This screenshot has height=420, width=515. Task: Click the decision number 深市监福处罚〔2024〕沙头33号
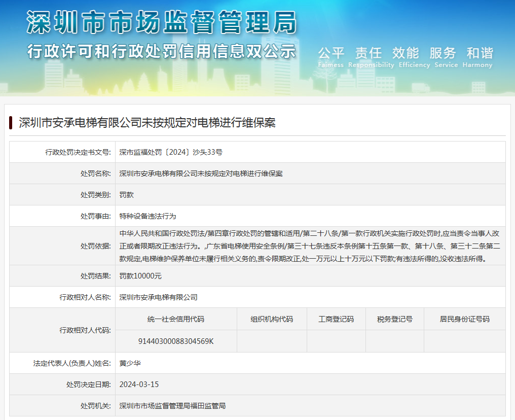171,152
